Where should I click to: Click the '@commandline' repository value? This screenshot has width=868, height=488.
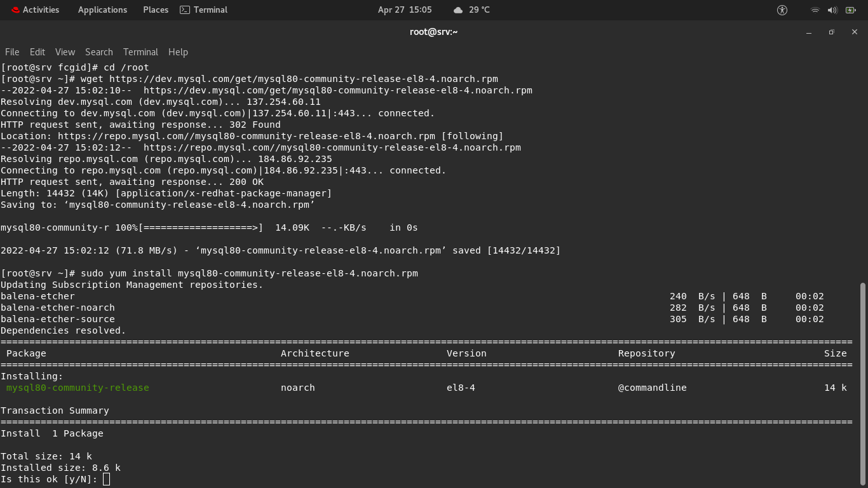click(652, 388)
